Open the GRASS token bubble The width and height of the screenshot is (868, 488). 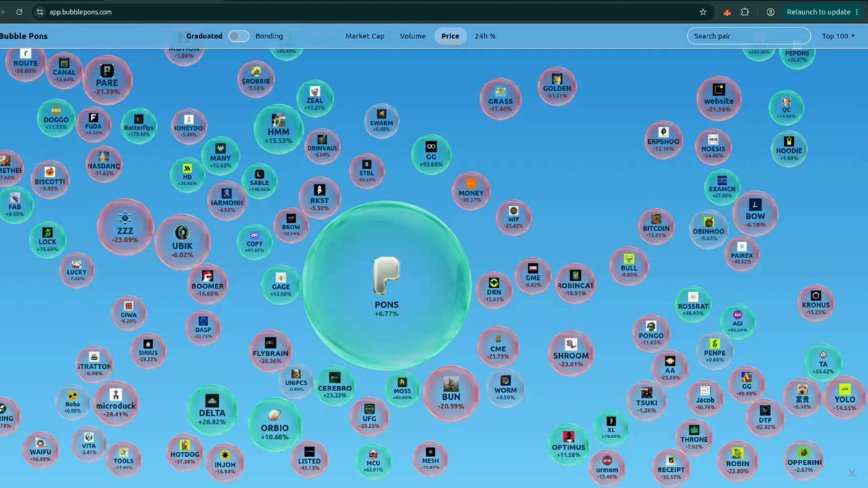[501, 99]
